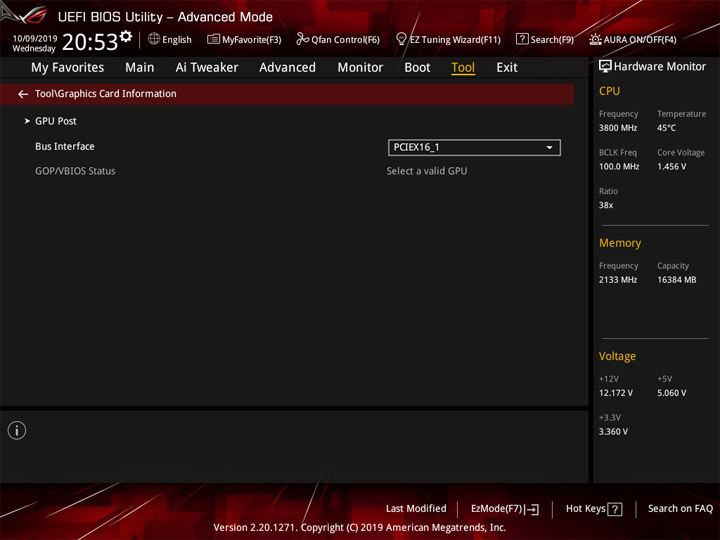The image size is (720, 540).
Task: Click the +5V reading 5.060 V
Action: pos(671,393)
